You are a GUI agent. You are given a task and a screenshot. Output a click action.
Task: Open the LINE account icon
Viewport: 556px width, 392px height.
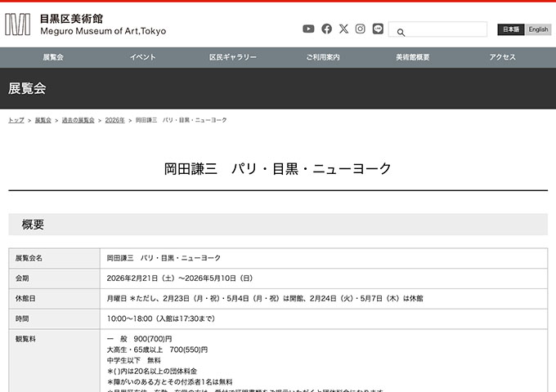(378, 29)
